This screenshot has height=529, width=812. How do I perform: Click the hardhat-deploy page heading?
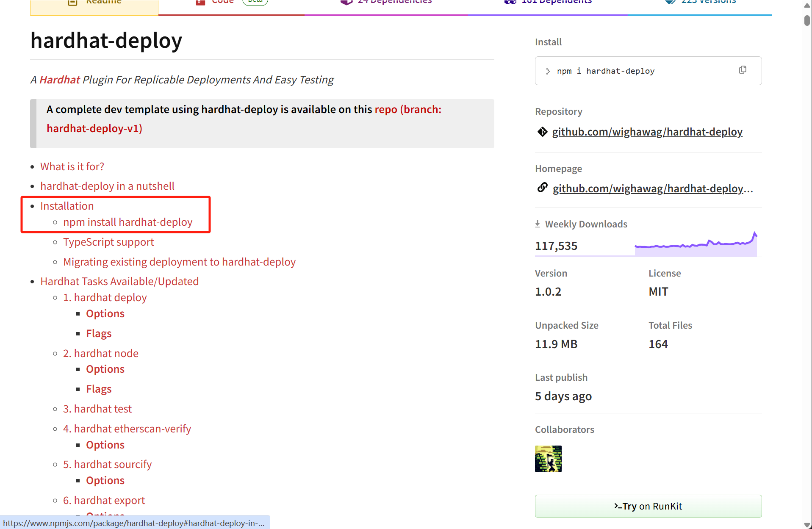point(106,41)
